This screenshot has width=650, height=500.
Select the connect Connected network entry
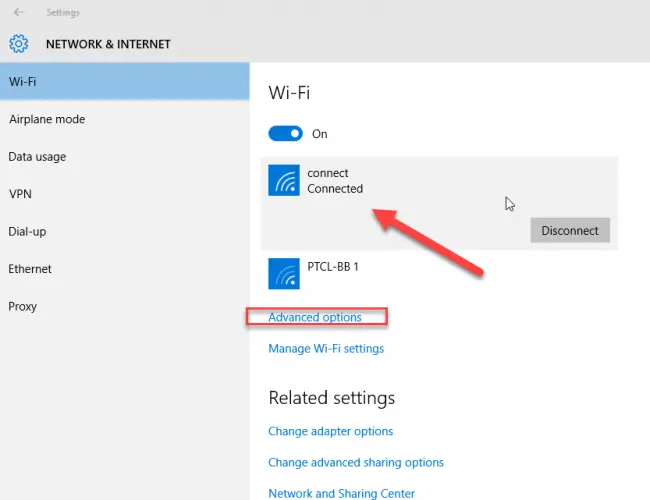tap(439, 204)
